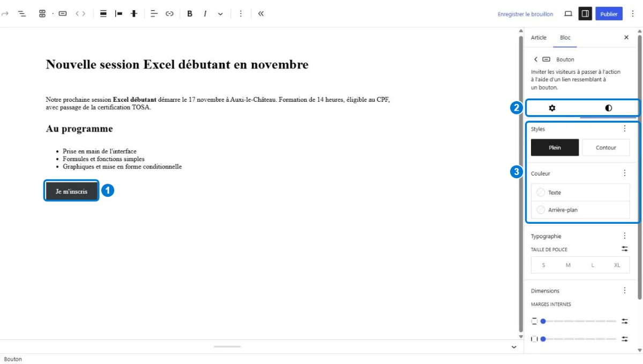Click the insert link icon
The image size is (643, 364).
pyautogui.click(x=170, y=14)
